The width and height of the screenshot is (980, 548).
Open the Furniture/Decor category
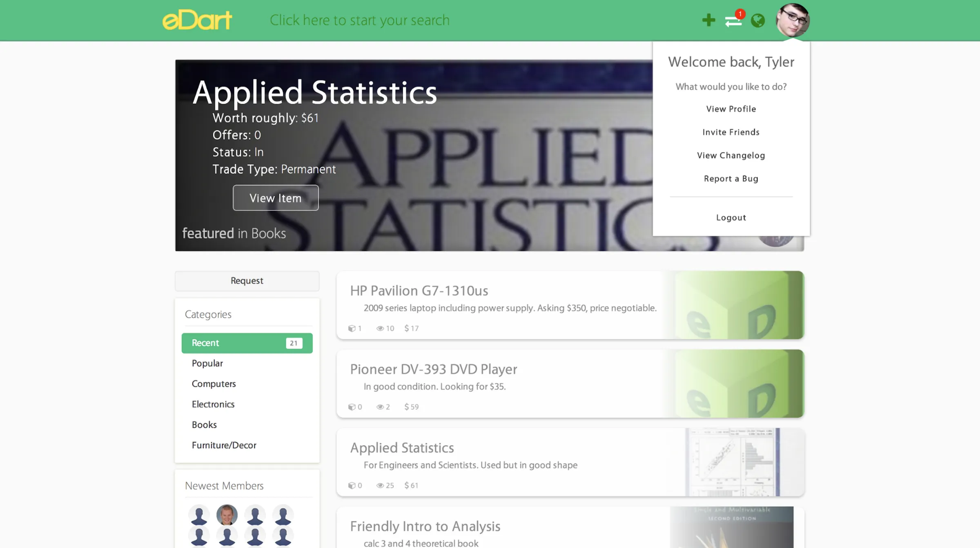click(224, 445)
